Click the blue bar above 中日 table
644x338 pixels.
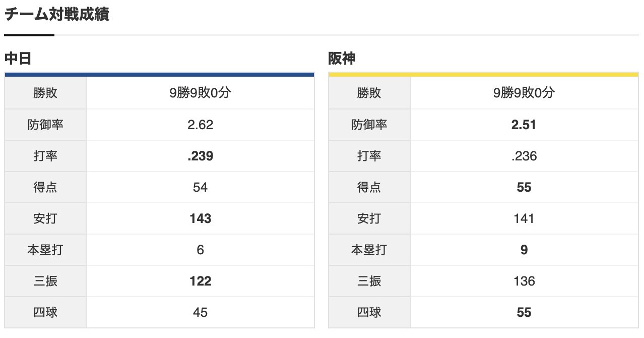tap(159, 75)
